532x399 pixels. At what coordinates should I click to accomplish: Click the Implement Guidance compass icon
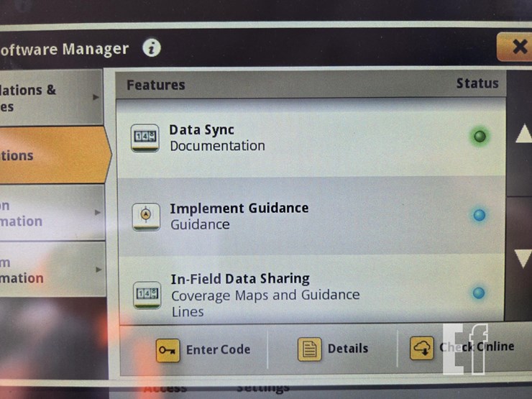click(x=146, y=216)
